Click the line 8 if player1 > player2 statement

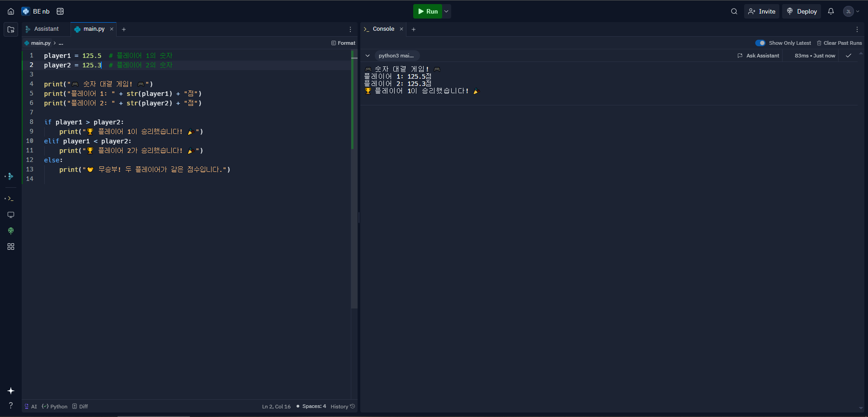(84, 122)
